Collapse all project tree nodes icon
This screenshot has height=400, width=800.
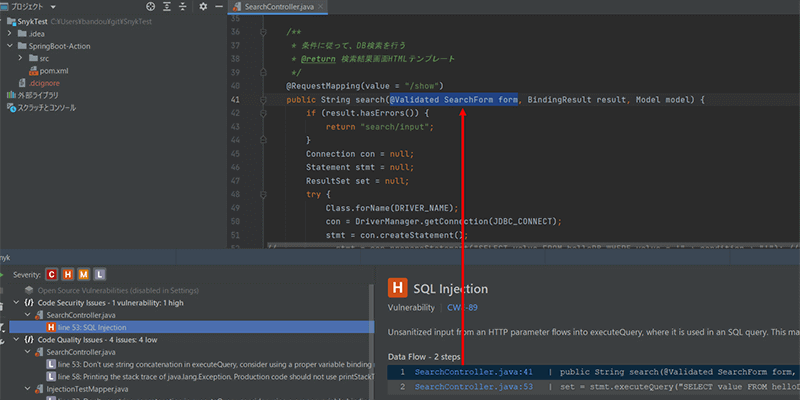point(183,7)
